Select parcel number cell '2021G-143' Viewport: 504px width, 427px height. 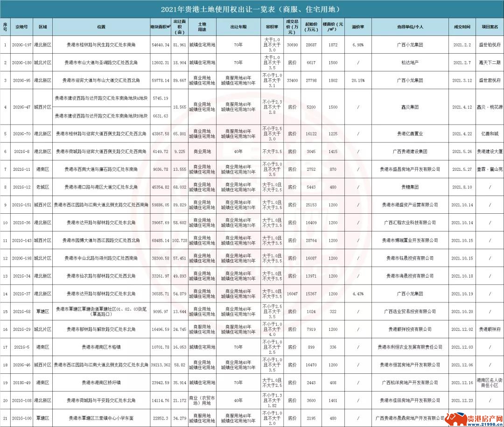(21, 240)
